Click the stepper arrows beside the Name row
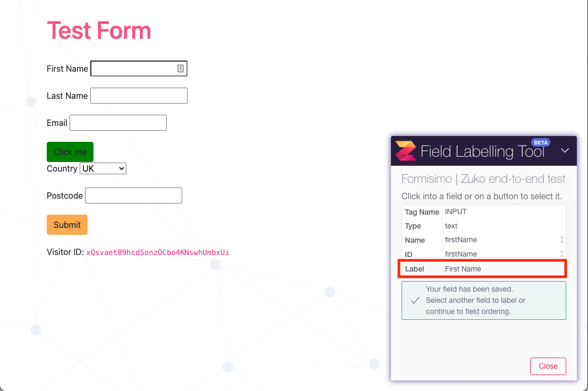The height and width of the screenshot is (391, 588). click(x=562, y=240)
